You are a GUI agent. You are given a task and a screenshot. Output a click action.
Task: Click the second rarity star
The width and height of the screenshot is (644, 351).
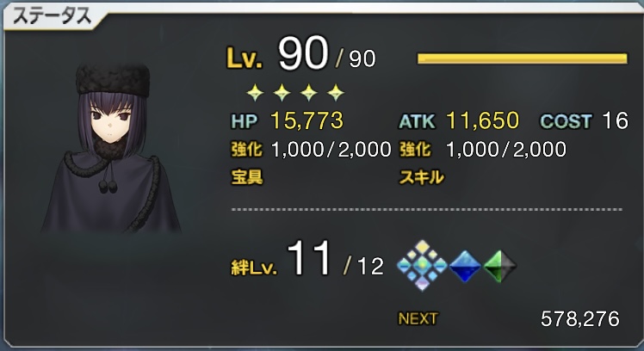point(282,93)
